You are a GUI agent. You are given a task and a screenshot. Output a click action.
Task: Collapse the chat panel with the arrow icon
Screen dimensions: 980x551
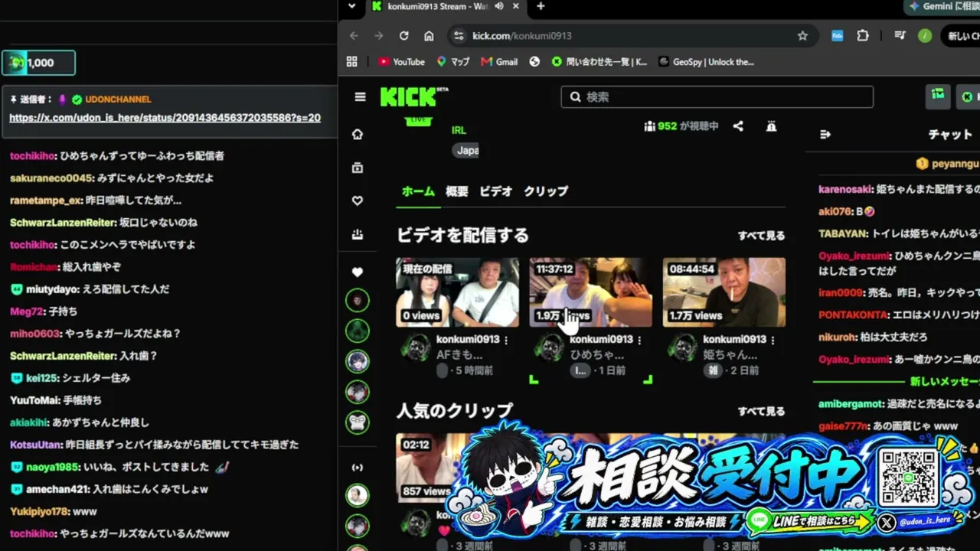coord(825,135)
